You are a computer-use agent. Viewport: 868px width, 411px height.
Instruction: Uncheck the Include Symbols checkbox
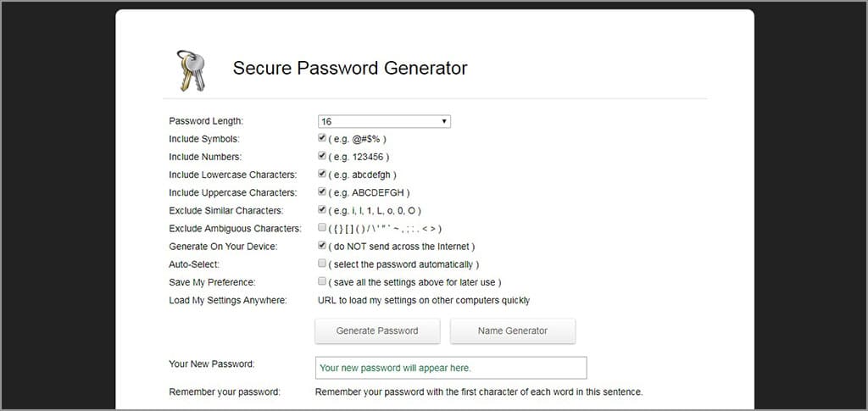322,138
